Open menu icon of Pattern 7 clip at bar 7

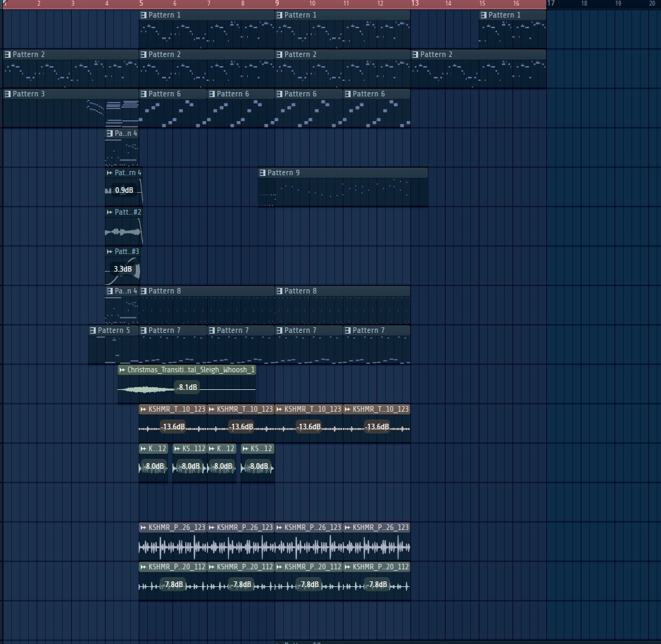point(212,330)
